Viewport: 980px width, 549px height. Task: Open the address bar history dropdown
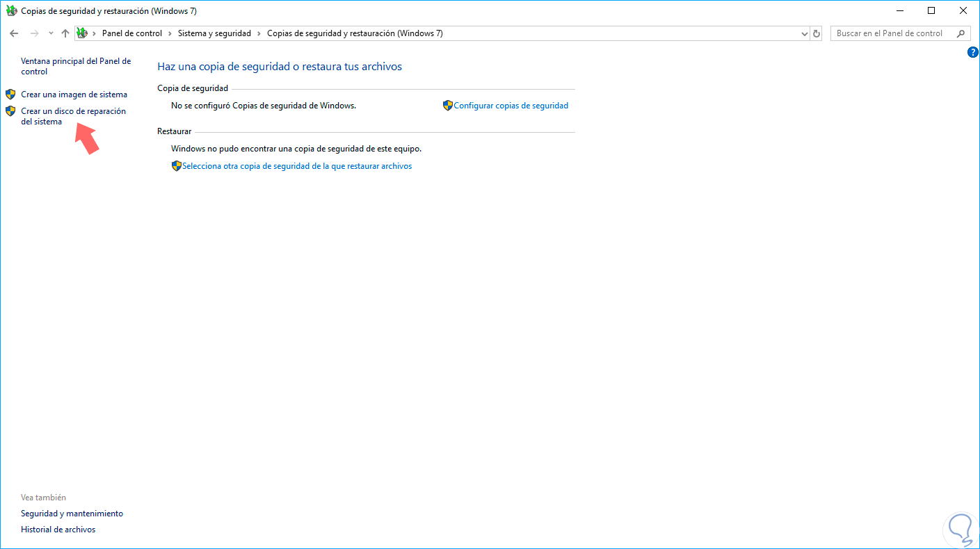pyautogui.click(x=804, y=33)
